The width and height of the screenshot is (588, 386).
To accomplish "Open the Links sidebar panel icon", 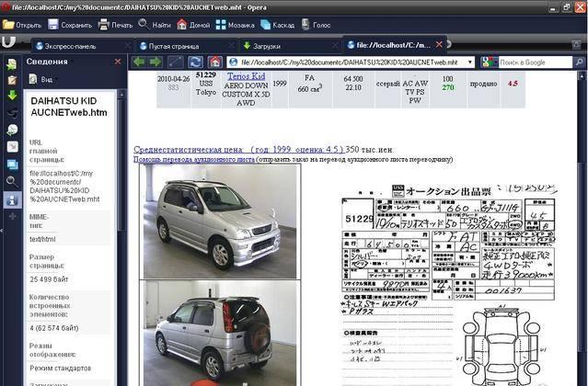I will pyautogui.click(x=12, y=112).
